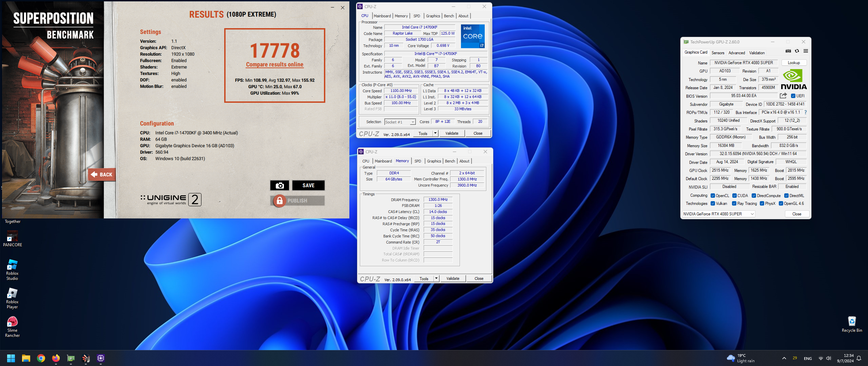Screen dimensions: 868x366
Task: Toggle the OpenCL checkbox in GPU-Z
Action: click(713, 196)
